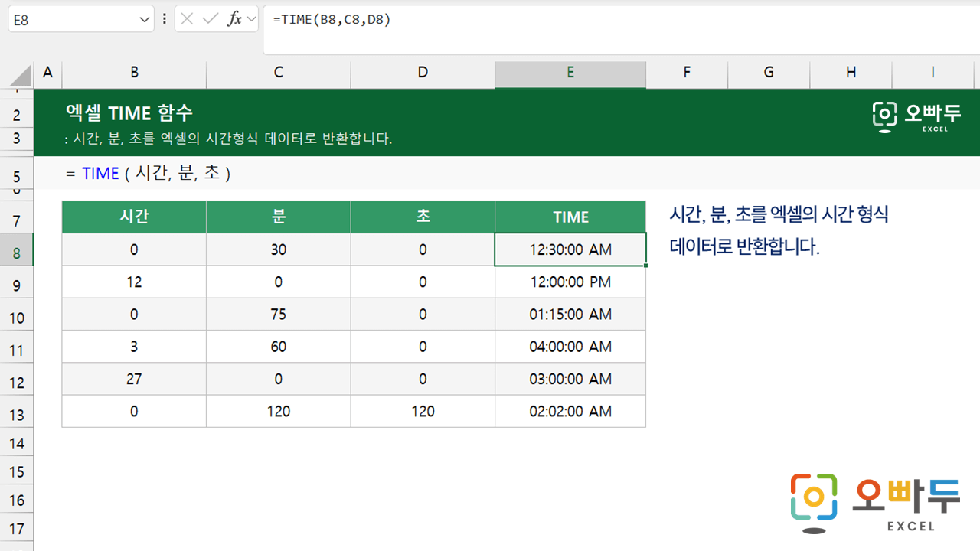Viewport: 980px width, 551px height.
Task: Select column B header
Action: (x=134, y=73)
